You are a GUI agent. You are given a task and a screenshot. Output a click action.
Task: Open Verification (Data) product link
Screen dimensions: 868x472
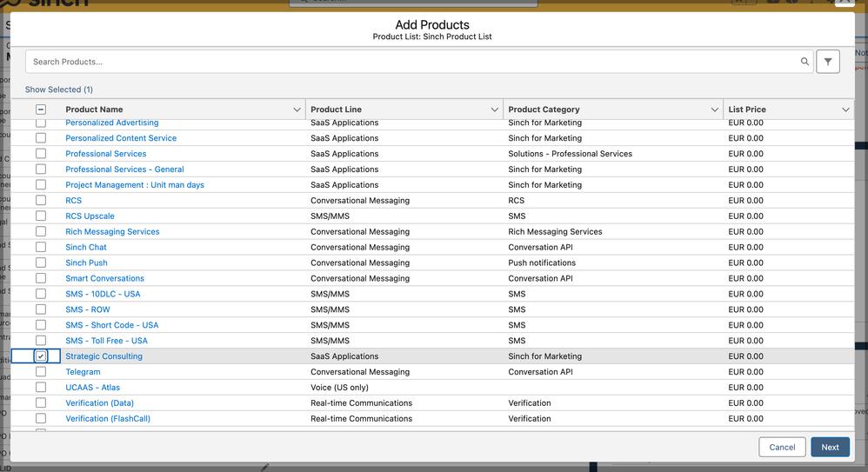pyautogui.click(x=100, y=402)
